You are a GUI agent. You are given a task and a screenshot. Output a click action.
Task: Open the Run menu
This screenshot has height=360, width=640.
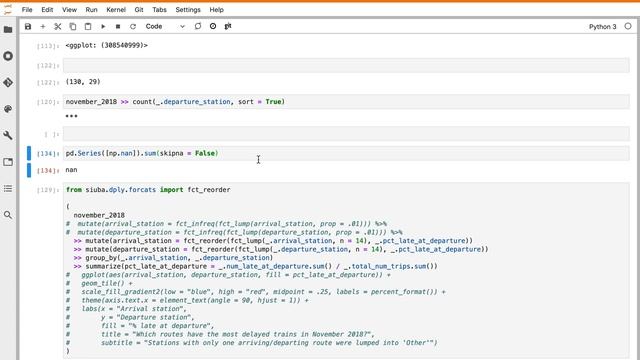click(x=91, y=10)
